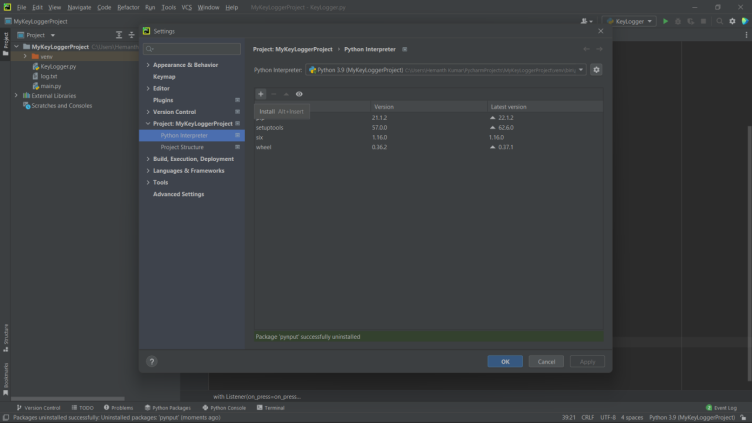The height and width of the screenshot is (424, 753).
Task: Expand Build, Execution, Deployment section
Action: pyautogui.click(x=148, y=159)
